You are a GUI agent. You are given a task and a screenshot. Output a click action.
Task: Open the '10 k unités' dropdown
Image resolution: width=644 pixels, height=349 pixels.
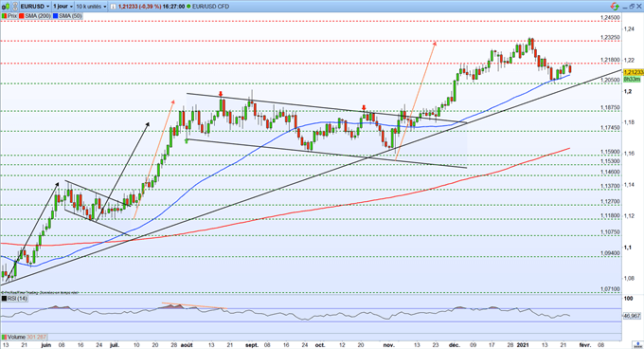(x=91, y=7)
